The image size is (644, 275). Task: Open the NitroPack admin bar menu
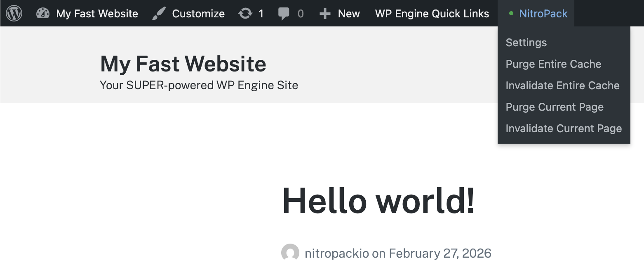[543, 14]
